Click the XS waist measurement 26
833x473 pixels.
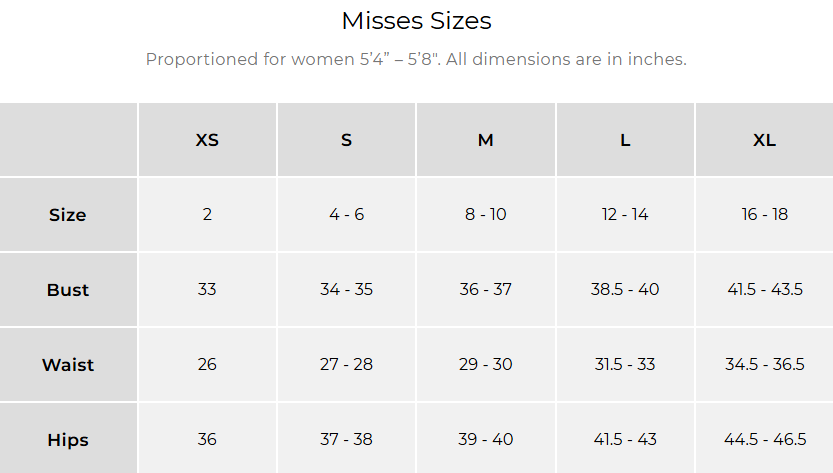(207, 365)
